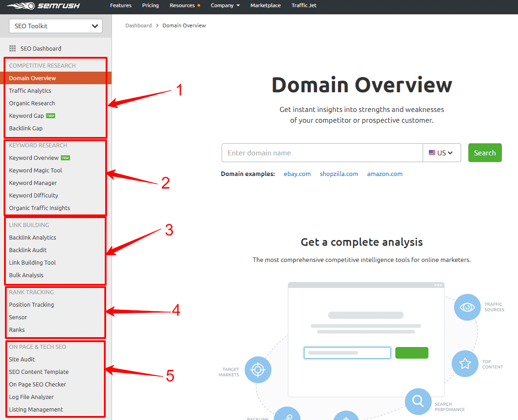This screenshot has height=420, width=518.
Task: Click the orange dot next to Resources
Action: tap(198, 6)
